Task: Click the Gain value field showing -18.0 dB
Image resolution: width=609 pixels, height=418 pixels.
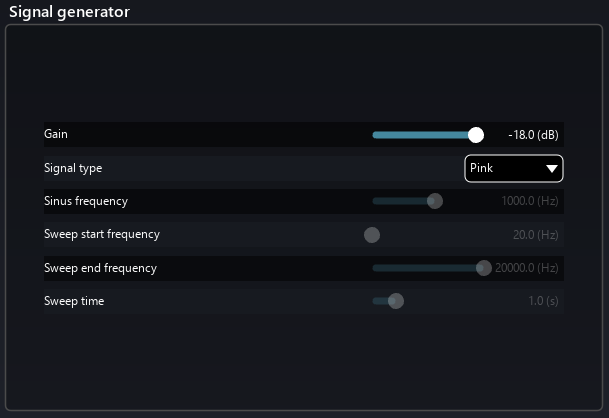Action: click(532, 135)
